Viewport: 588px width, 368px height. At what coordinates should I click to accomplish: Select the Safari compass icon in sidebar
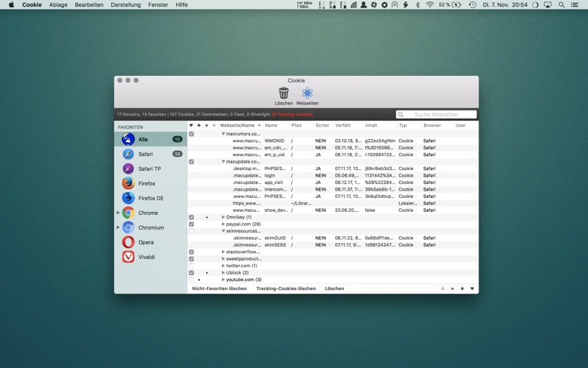128,154
